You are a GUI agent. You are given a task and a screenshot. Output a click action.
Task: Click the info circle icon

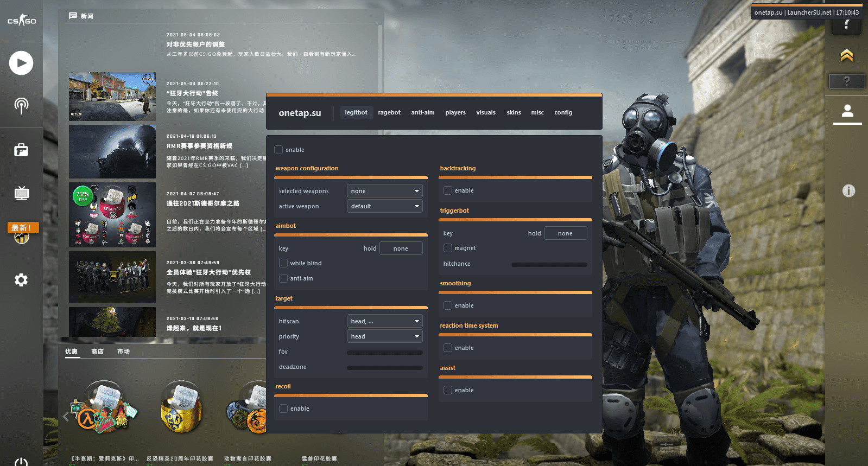pos(848,191)
